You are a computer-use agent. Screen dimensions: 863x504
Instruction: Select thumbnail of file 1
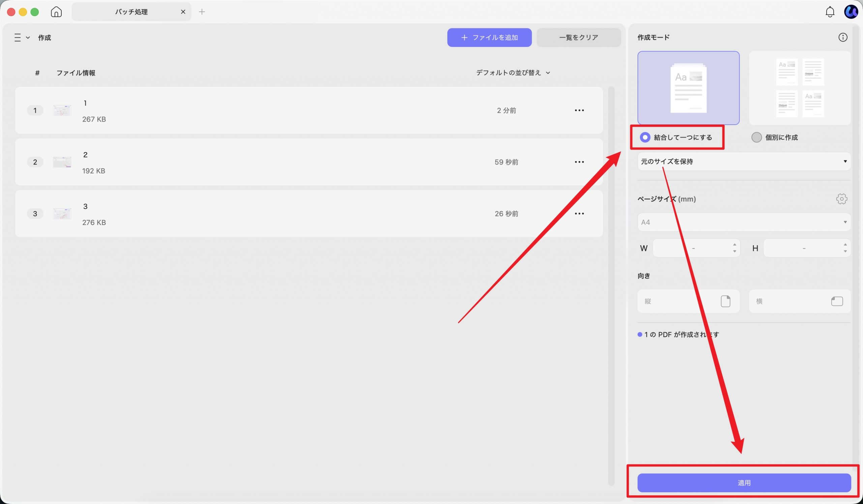pyautogui.click(x=62, y=111)
